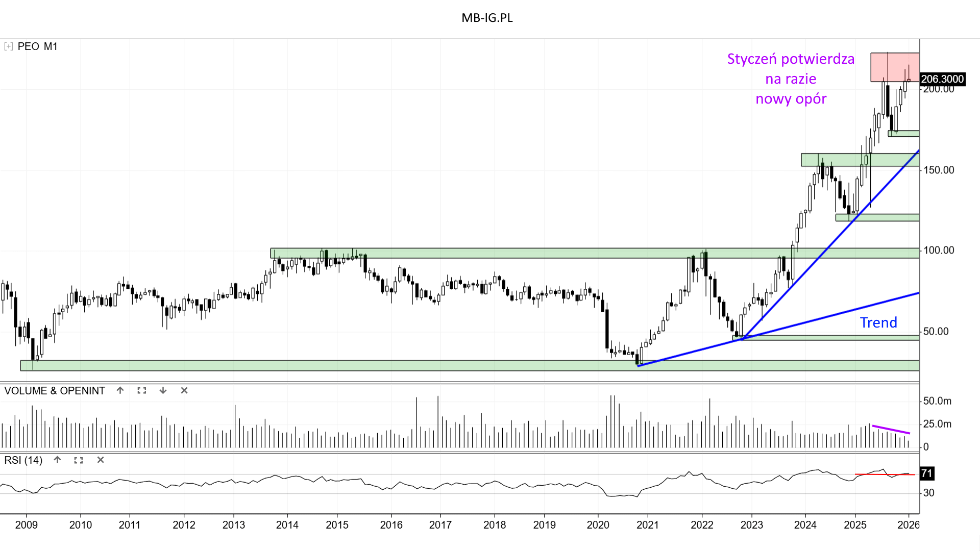Click the 2026 year marker on timeline
This screenshot has height=551, width=980.
(x=908, y=525)
